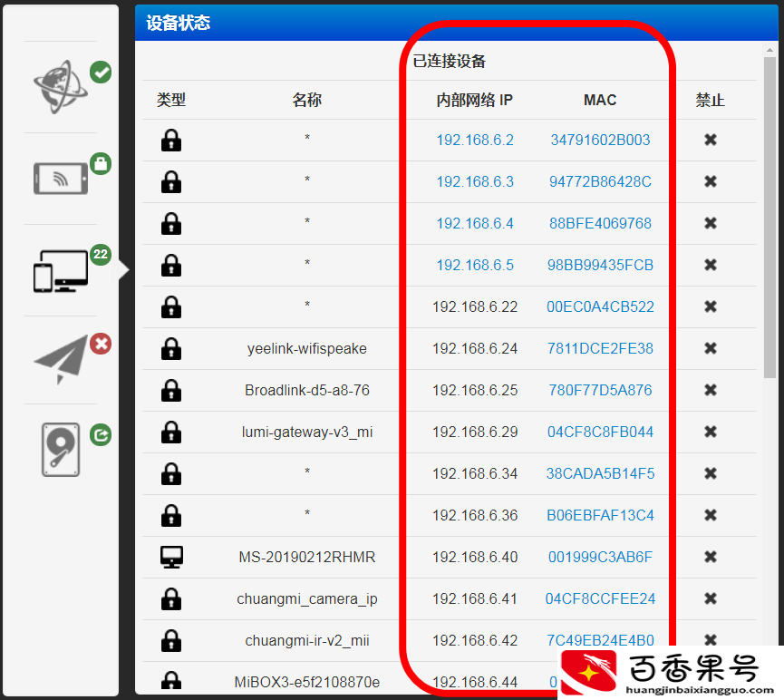This screenshot has height=700, width=784.
Task: Click MAC address B06EBFAF13C4
Action: 600,515
